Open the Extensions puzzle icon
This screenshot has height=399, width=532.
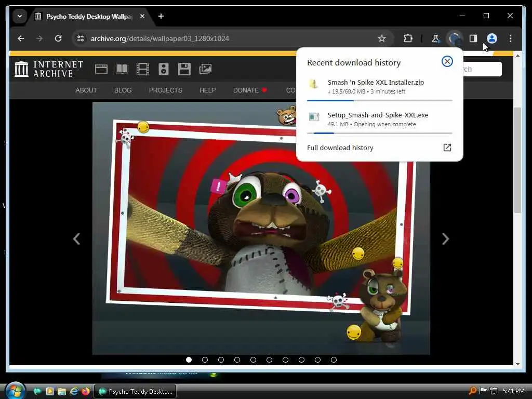[408, 38]
